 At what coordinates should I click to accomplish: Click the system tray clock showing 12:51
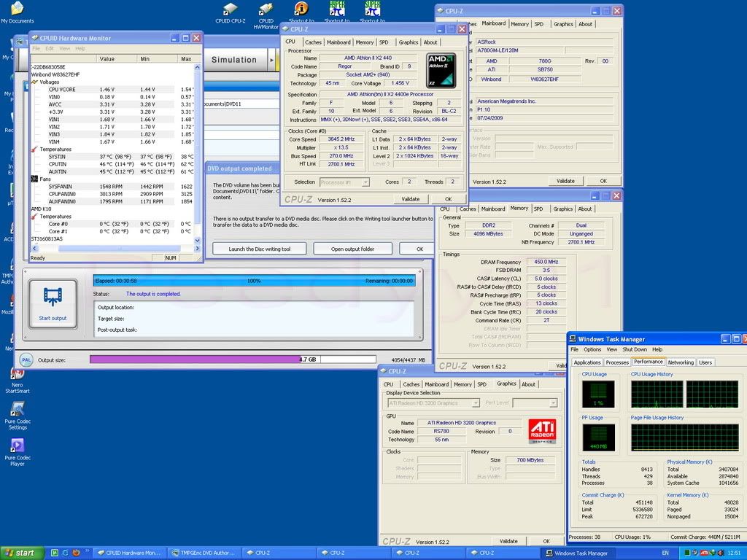click(734, 553)
